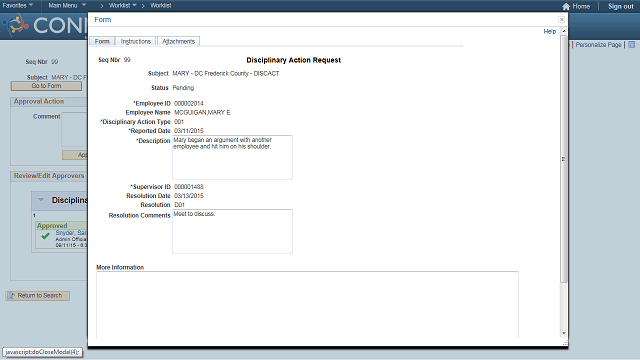Open the Favorites dropdown menu
This screenshot has height=360, width=640.
point(18,5)
